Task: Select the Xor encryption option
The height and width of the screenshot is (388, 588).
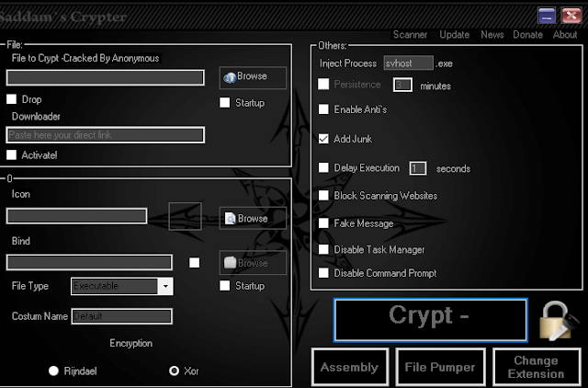Action: point(174,371)
